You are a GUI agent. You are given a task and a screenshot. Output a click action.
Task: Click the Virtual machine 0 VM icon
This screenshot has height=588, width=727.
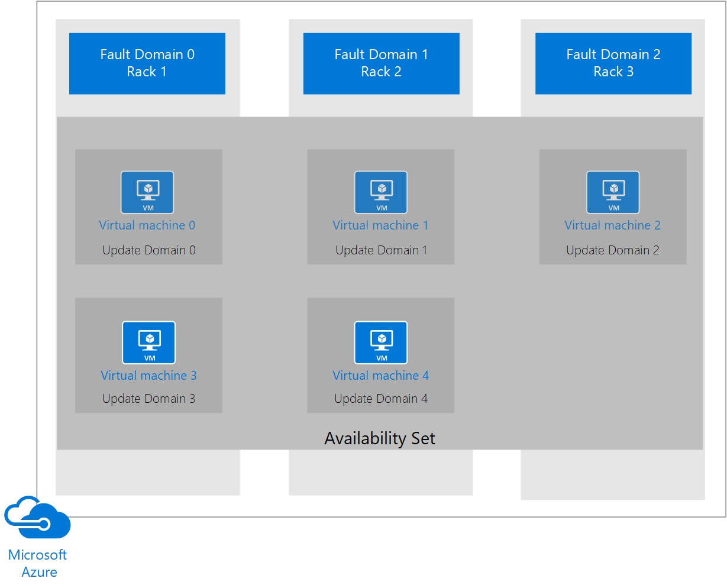click(147, 192)
